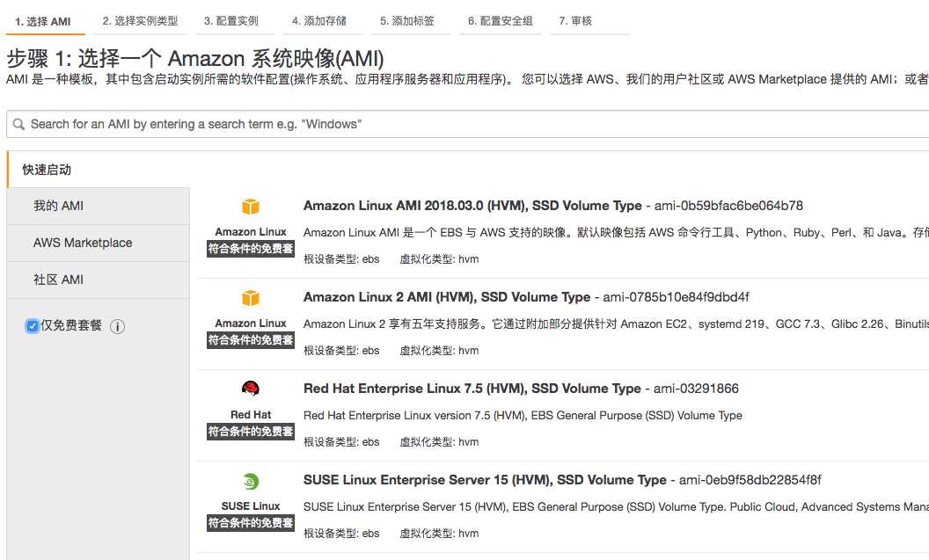Open 社区 AMI in the sidebar
The height and width of the screenshot is (560, 929).
(98, 280)
